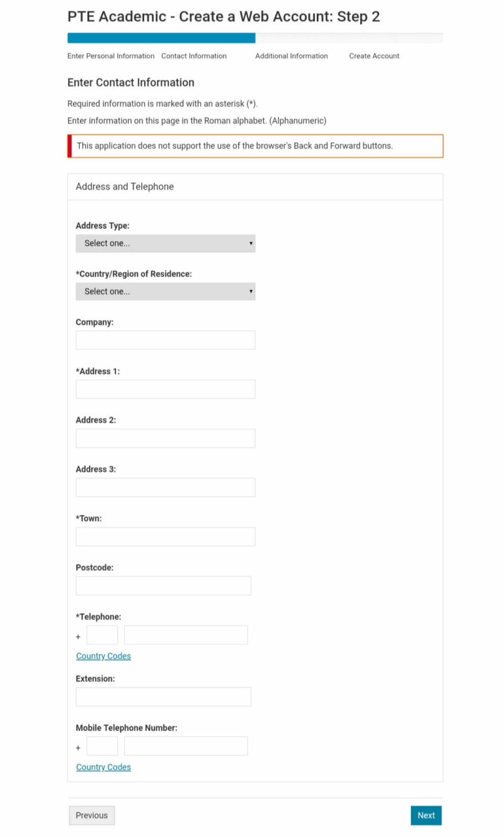504x837 pixels.
Task: Select the Additional Information step
Action: (291, 55)
